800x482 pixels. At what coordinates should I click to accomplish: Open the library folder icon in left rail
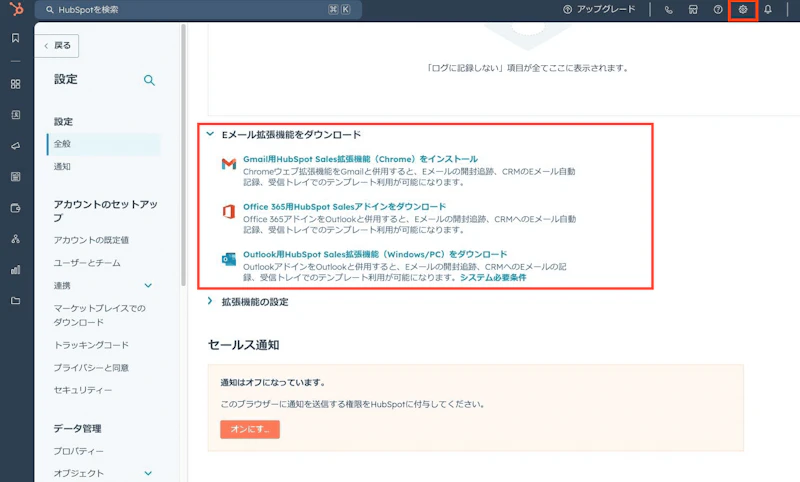tap(16, 301)
